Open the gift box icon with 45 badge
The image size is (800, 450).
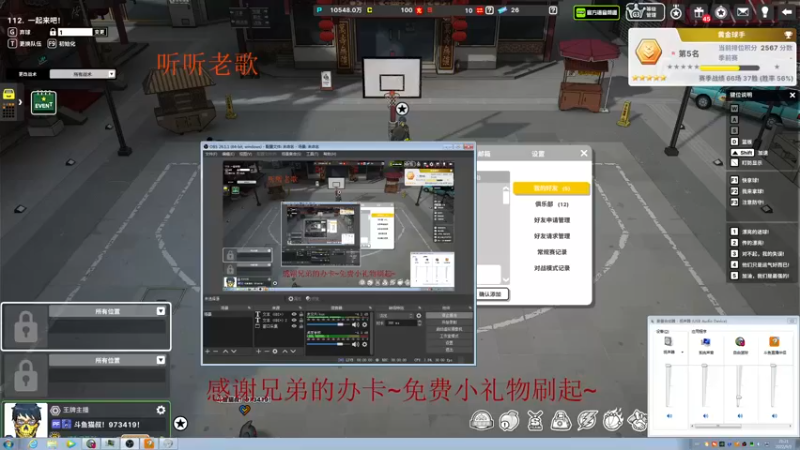pos(698,12)
